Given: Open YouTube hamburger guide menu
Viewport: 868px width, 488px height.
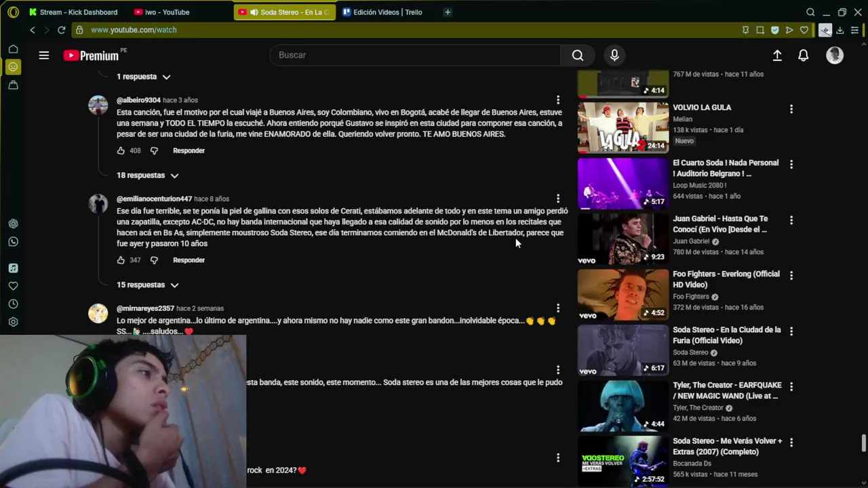Looking at the screenshot, I should click(44, 56).
